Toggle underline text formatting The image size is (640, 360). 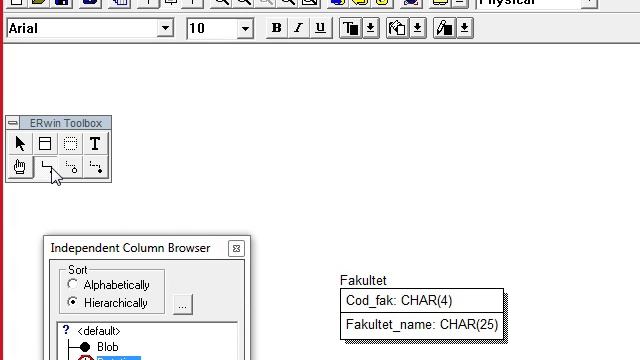coord(320,28)
